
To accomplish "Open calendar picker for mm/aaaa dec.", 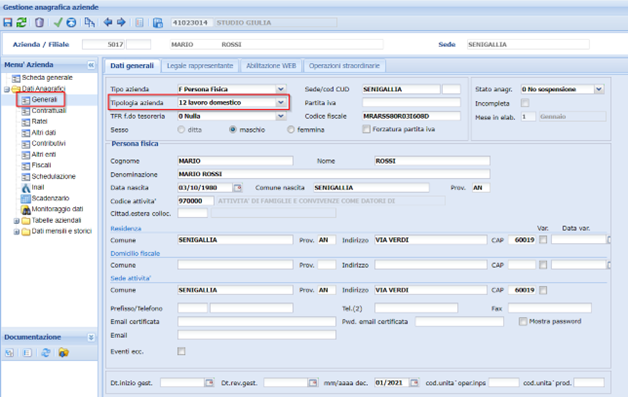I will [414, 383].
